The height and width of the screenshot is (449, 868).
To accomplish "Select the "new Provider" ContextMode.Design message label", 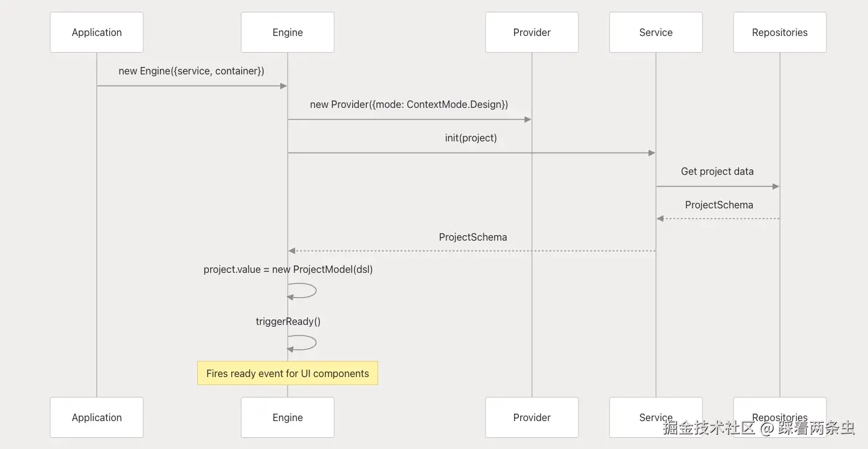I will coord(409,104).
